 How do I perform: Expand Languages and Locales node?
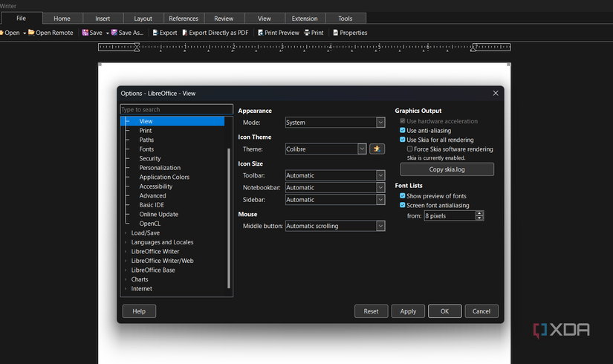click(x=126, y=242)
